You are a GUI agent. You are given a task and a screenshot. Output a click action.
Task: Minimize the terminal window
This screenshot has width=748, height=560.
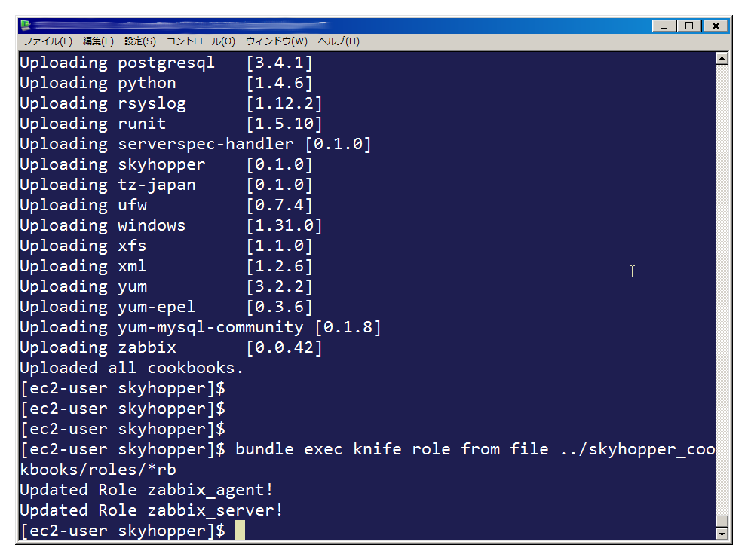click(664, 26)
